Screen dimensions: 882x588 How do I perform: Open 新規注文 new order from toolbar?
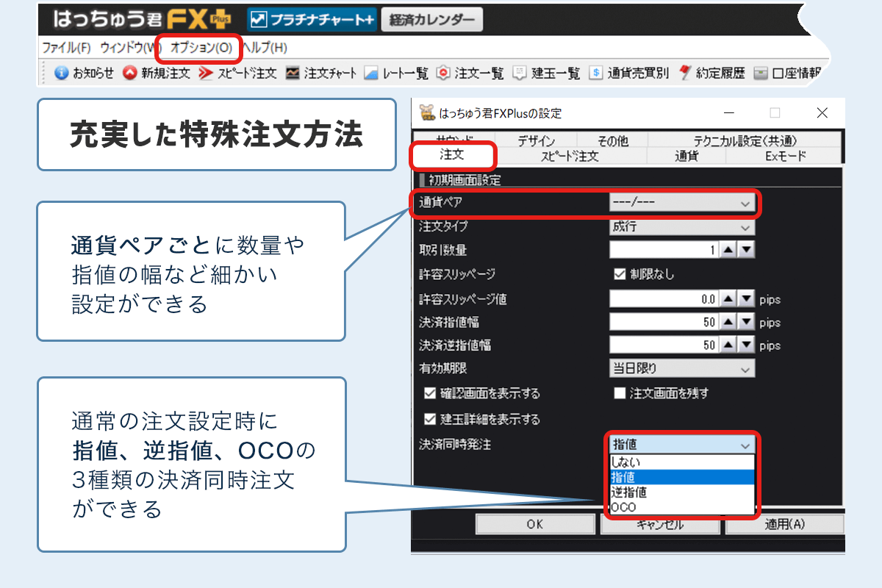pos(156,73)
